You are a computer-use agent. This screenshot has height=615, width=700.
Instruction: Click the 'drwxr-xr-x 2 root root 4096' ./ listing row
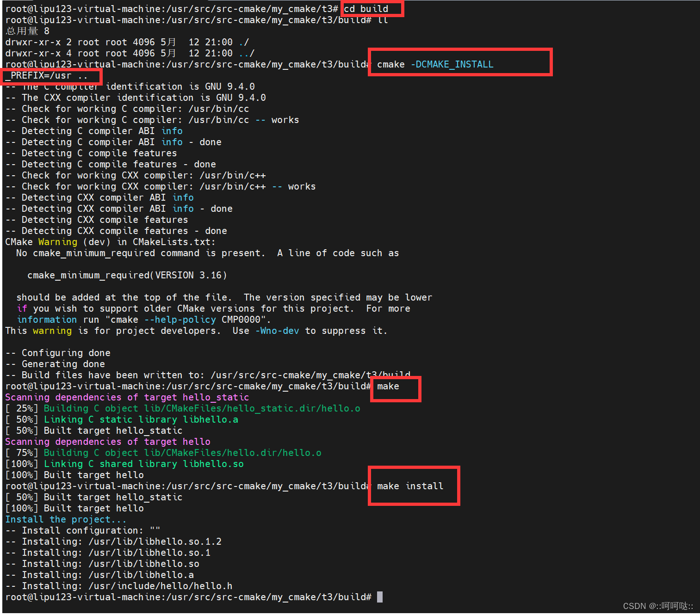click(x=127, y=42)
